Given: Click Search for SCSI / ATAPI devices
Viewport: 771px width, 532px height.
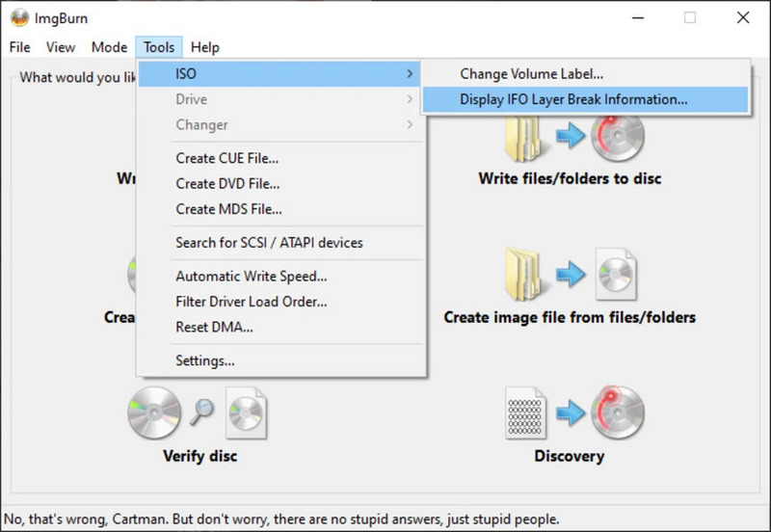Looking at the screenshot, I should [269, 243].
